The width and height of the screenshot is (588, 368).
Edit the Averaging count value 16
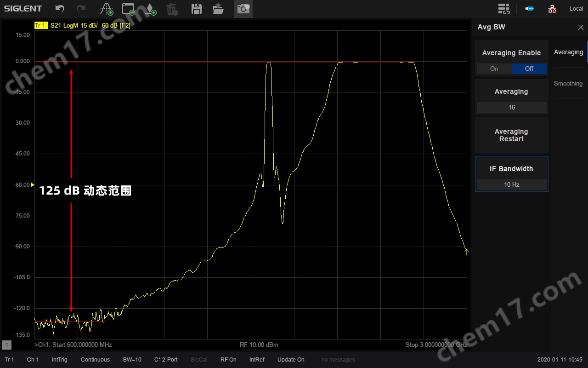pos(511,107)
